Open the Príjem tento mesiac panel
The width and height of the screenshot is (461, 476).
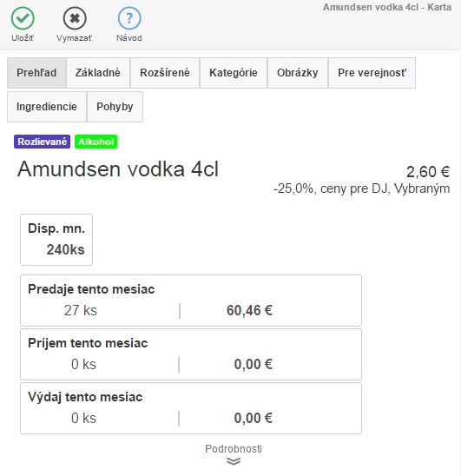[x=191, y=354]
